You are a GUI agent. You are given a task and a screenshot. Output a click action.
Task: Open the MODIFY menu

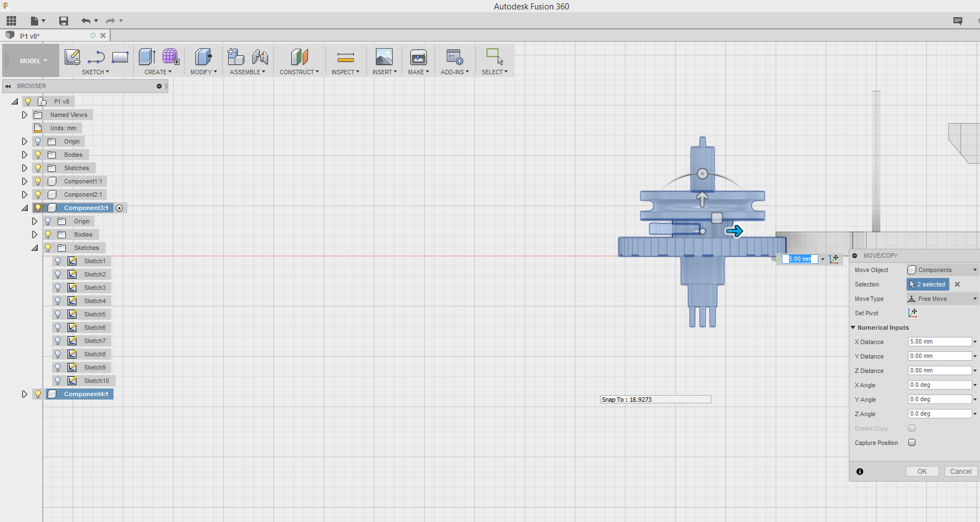click(x=203, y=72)
